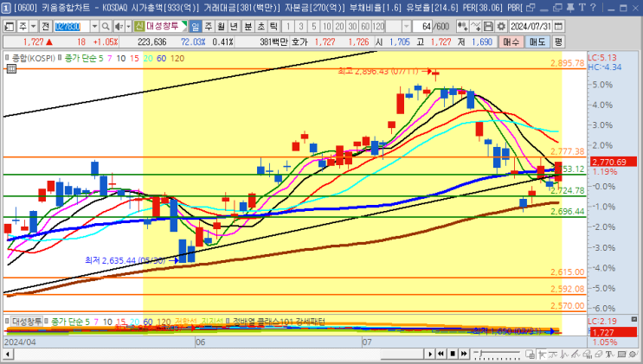643x364 pixels.
Task: Expand the speaker icon dropdown arrow
Action: 128,26
